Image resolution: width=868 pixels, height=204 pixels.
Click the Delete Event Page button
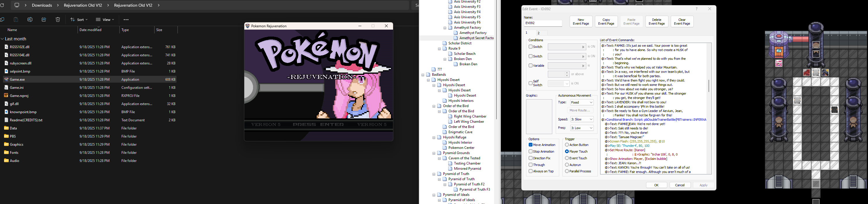pyautogui.click(x=657, y=21)
